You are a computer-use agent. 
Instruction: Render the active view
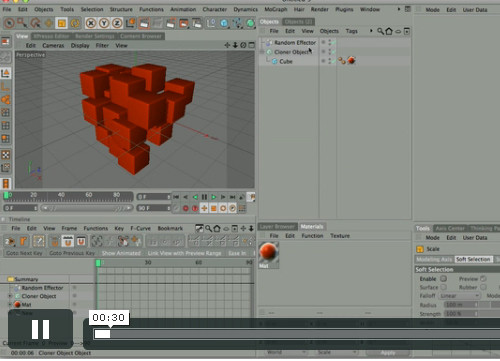point(144,23)
